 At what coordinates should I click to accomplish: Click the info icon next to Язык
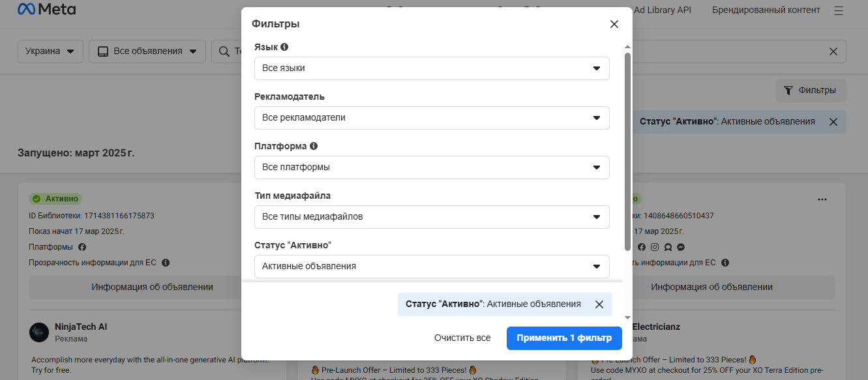pyautogui.click(x=284, y=47)
